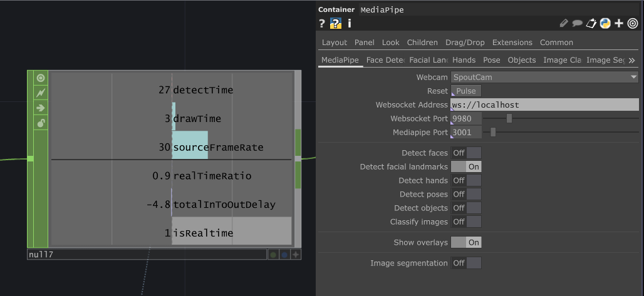Click the target circle icon in the header
Screen dimensions: 644x296
coord(633,23)
